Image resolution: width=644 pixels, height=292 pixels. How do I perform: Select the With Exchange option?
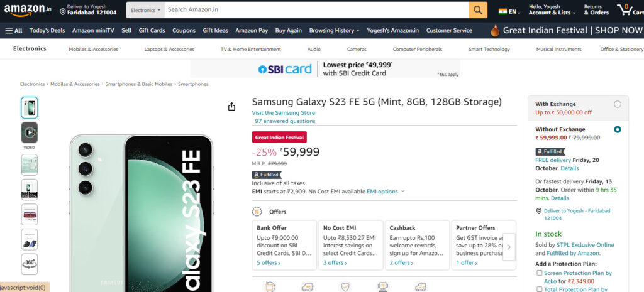click(618, 104)
